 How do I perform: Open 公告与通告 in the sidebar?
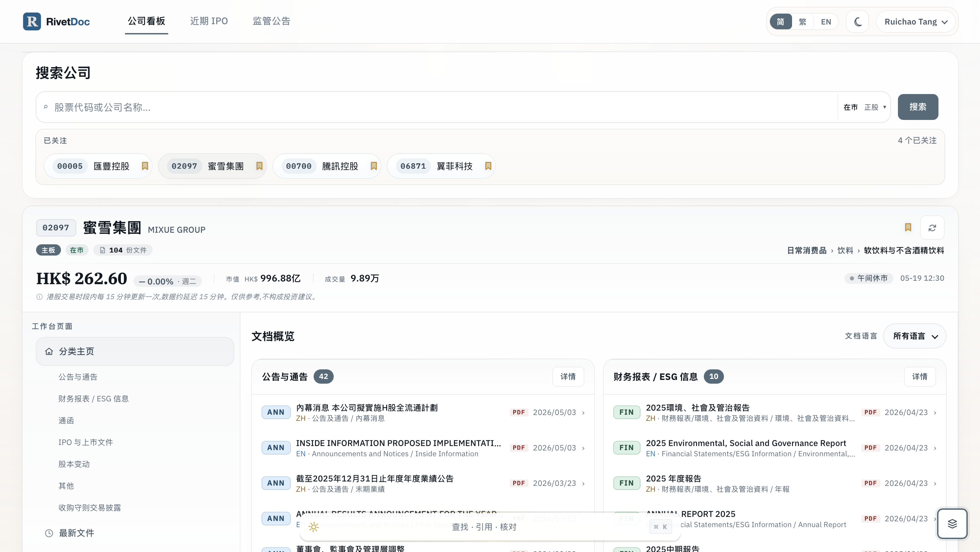(78, 377)
